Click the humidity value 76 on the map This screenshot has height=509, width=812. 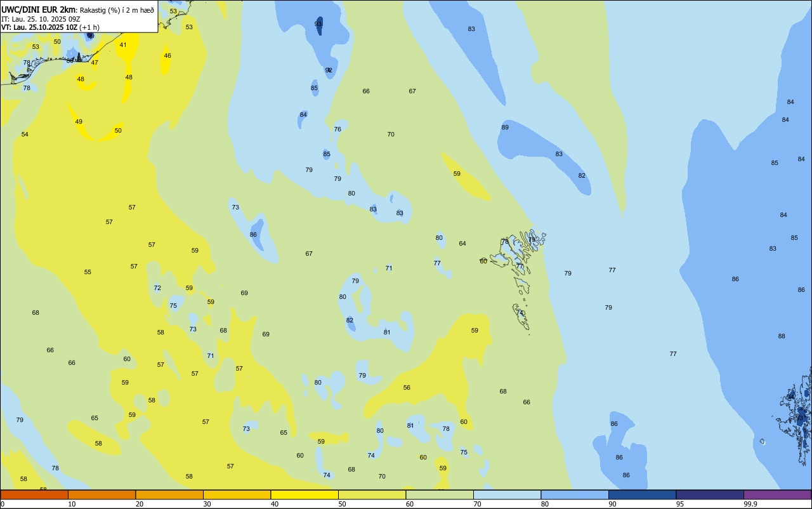(337, 129)
